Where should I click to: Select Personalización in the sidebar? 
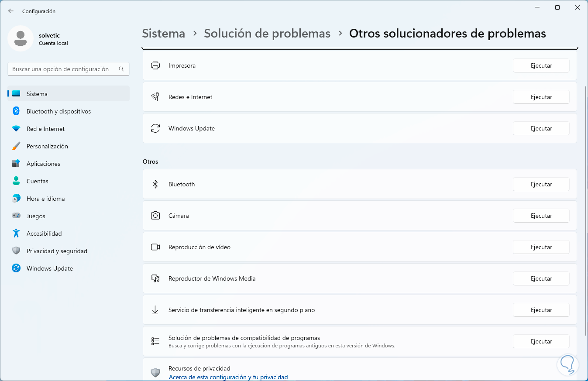tap(69, 146)
